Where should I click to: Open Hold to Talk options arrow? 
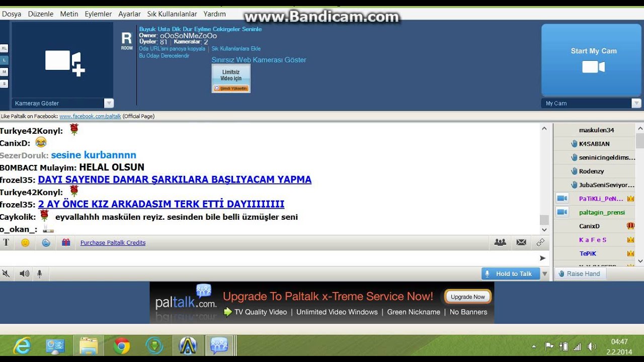545,274
